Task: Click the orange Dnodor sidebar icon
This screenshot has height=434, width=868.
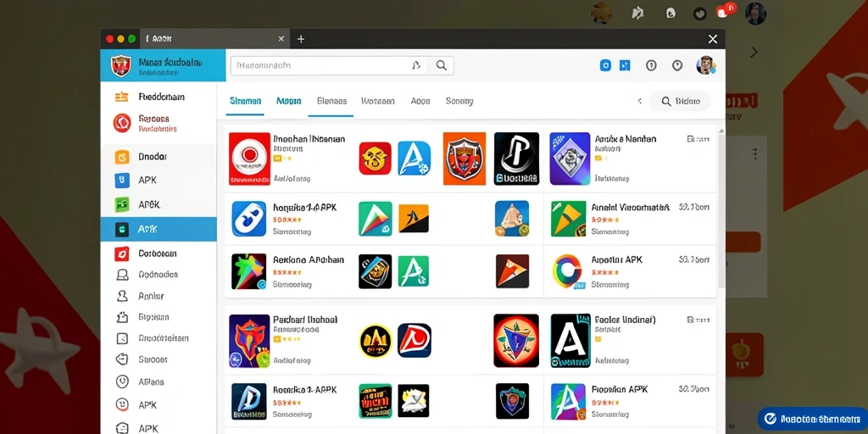Action: pos(122,157)
